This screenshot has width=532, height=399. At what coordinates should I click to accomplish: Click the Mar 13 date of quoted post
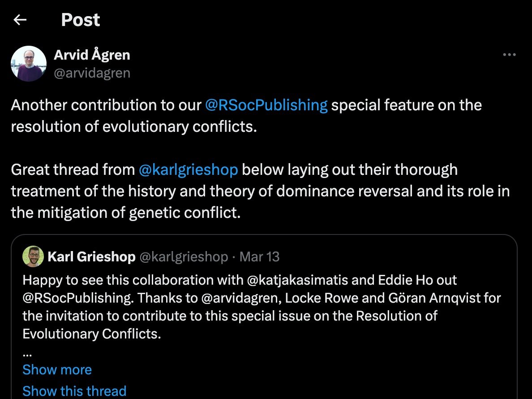[x=260, y=257]
